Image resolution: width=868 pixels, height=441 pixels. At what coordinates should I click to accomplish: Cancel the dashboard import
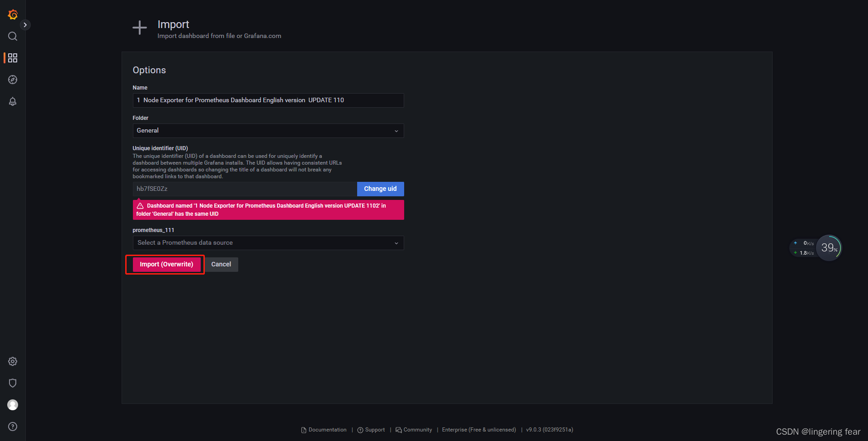pos(221,264)
